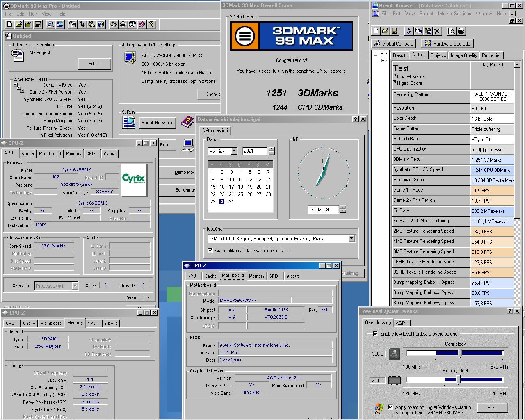525x420 pixels.
Task: Click yellow question mark icon in 3DMark toolbar
Action: pyautogui.click(x=151, y=25)
